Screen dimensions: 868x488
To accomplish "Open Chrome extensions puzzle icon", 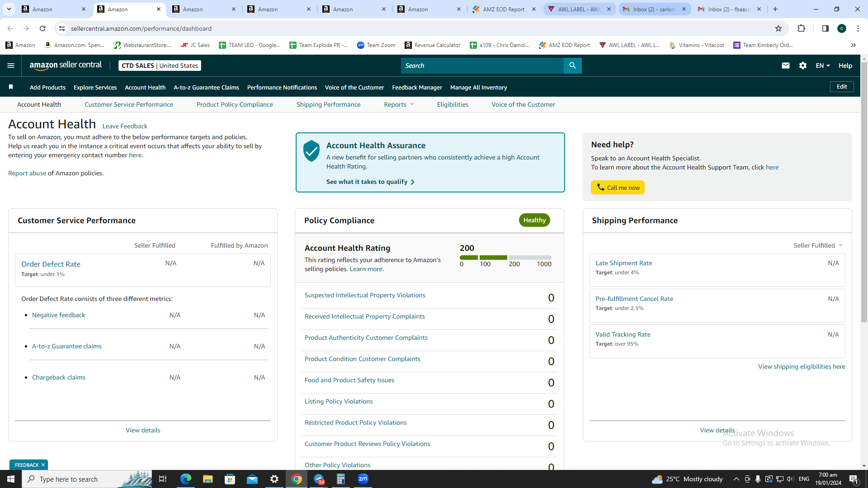I will [801, 28].
